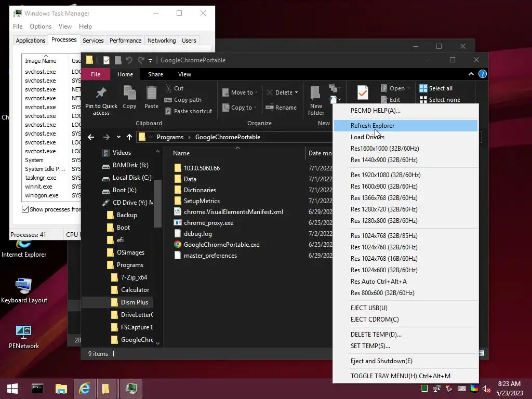Image resolution: width=532 pixels, height=399 pixels.
Task: Click the navigation pane scrollbar
Action: point(157,204)
